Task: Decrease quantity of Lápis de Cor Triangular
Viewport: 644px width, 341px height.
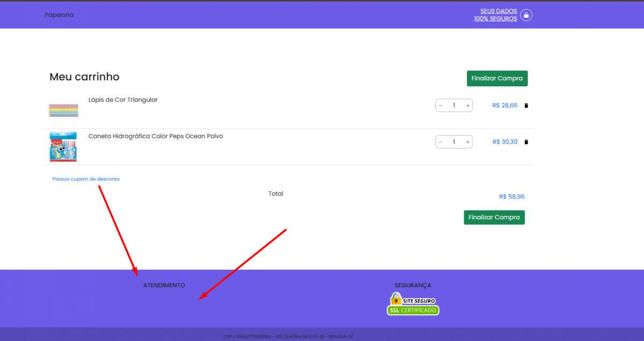Action: pos(441,106)
